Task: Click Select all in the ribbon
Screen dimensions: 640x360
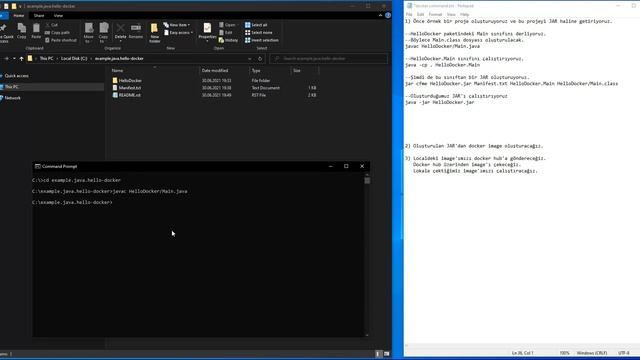Action: pyautogui.click(x=256, y=25)
